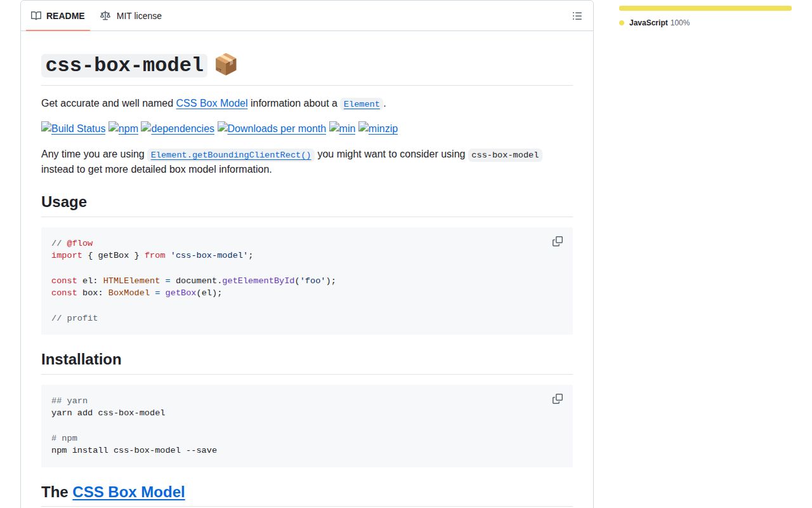Viewport: 812px width, 508px height.
Task: Click the '# npm' comment line
Action: click(x=65, y=438)
